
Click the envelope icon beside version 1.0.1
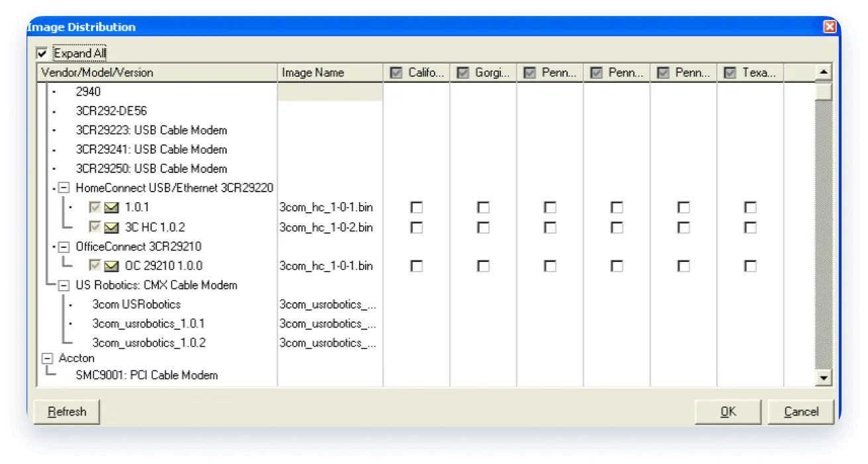pos(111,207)
